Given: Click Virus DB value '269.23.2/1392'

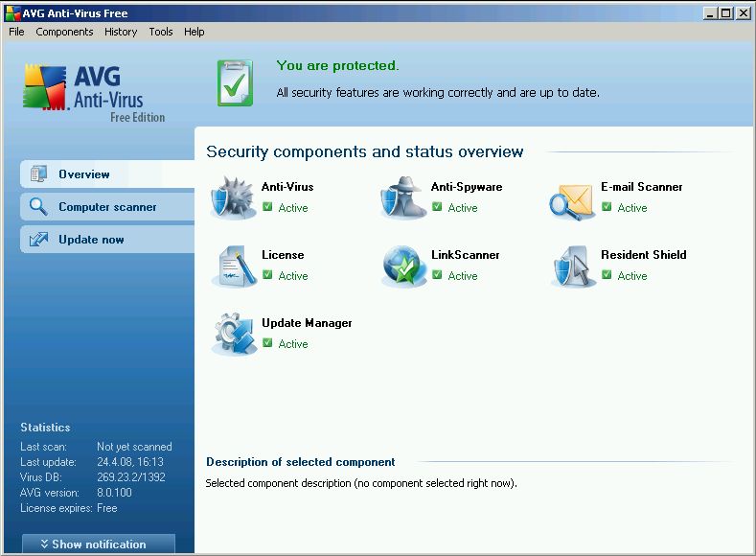Looking at the screenshot, I should tap(131, 477).
